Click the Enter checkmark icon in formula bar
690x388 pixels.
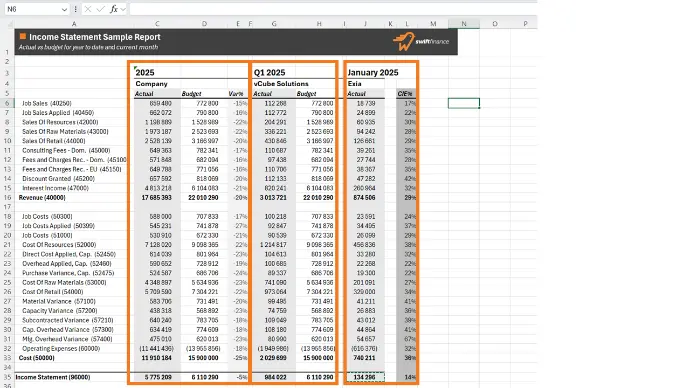tap(100, 9)
